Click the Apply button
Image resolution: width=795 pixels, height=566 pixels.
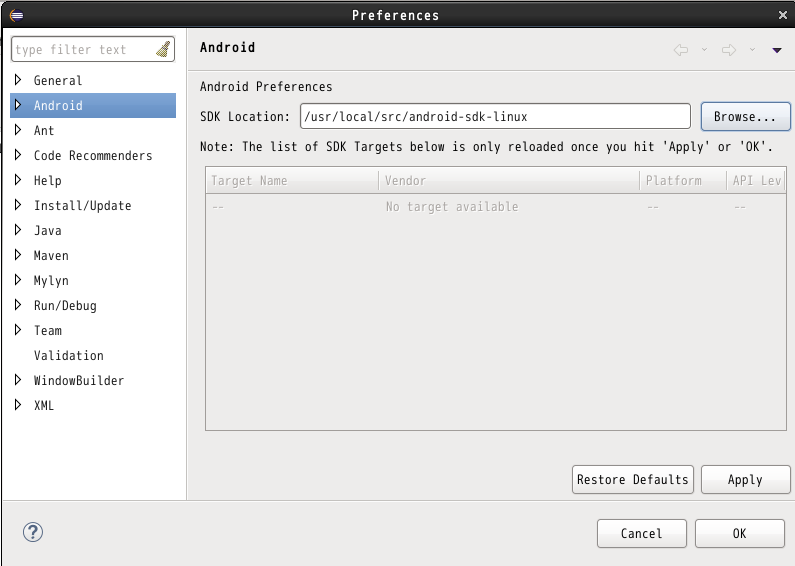745,479
